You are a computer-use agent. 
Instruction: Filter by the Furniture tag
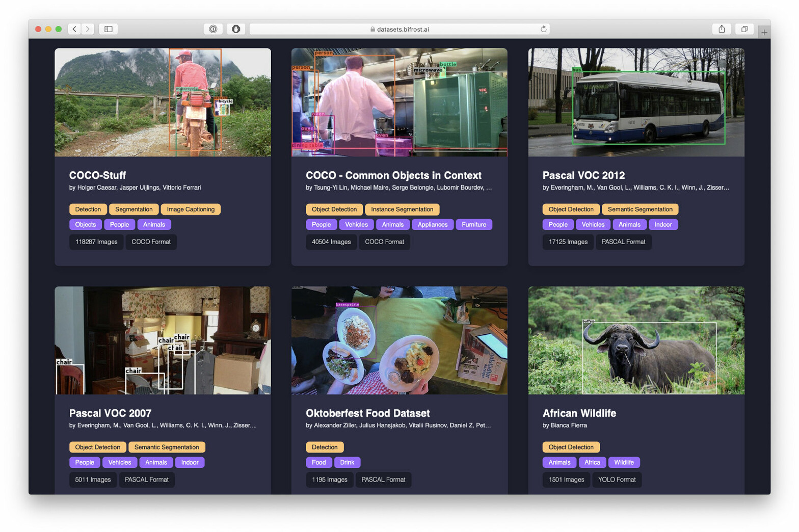(474, 225)
